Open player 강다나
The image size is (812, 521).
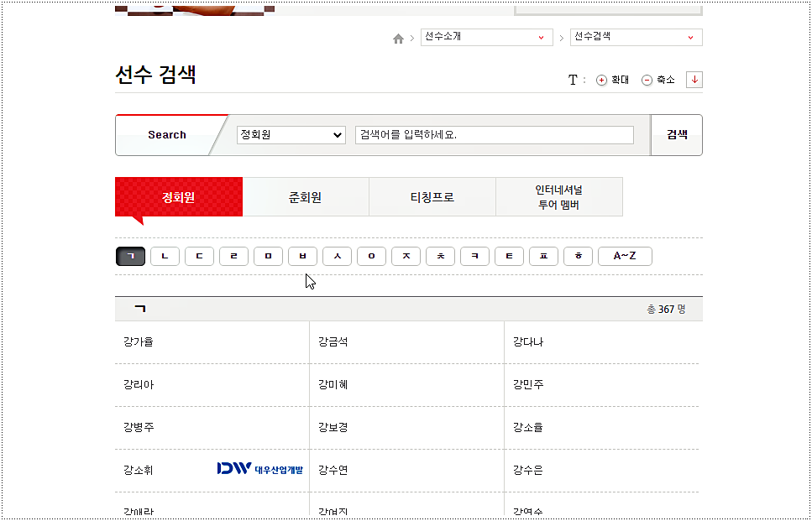tap(528, 342)
